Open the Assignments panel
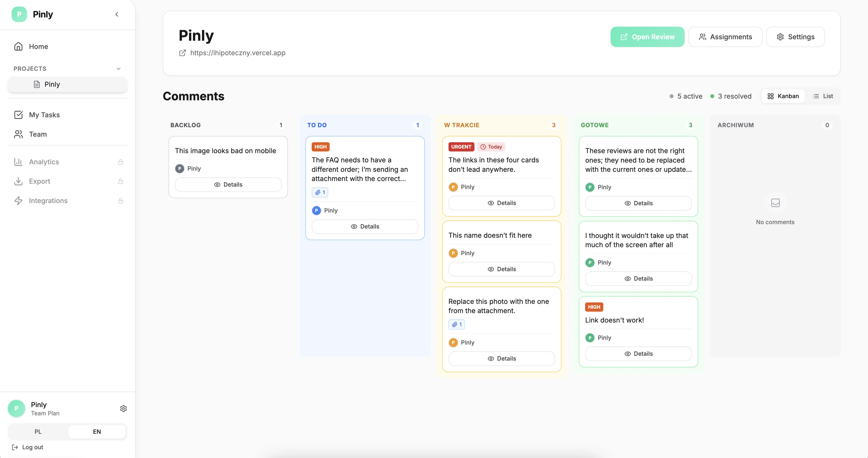868x458 pixels. [725, 37]
